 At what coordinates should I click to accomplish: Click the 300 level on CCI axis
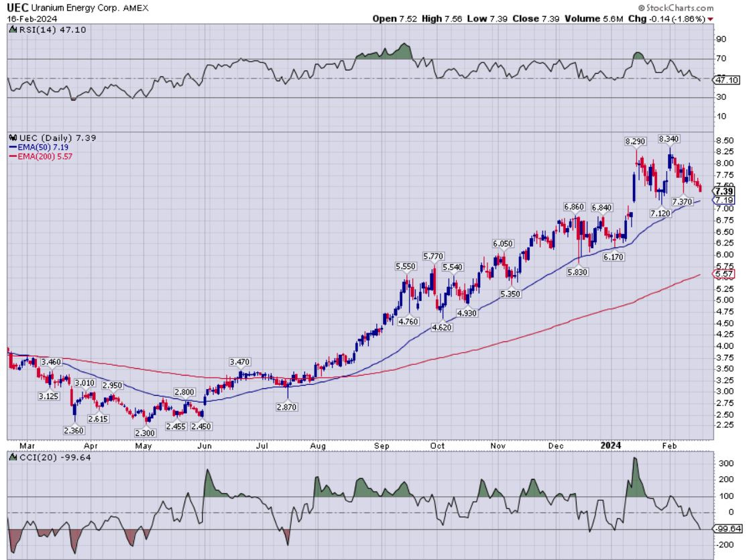pyautogui.click(x=726, y=463)
